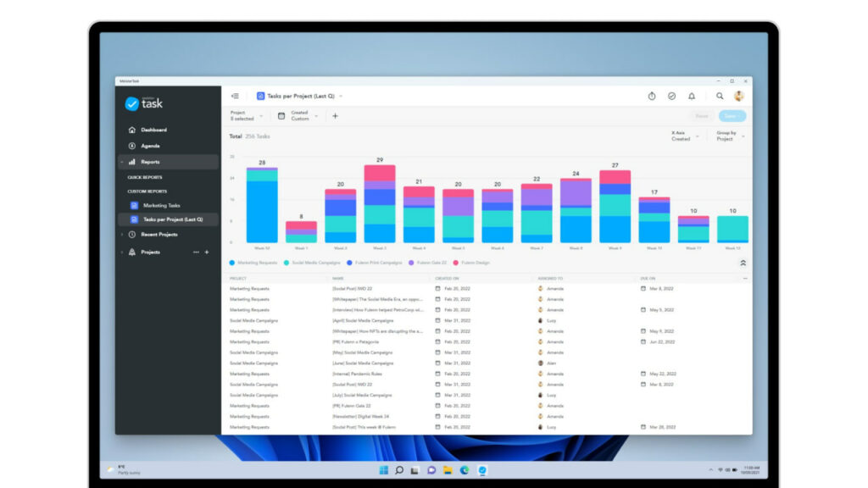Viewport: 868px width, 488px height.
Task: Add a new project with plus icon
Action: coord(207,252)
